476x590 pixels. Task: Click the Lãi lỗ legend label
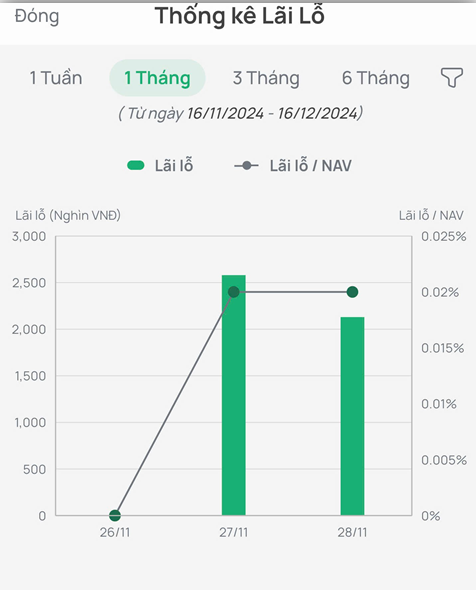point(174,166)
